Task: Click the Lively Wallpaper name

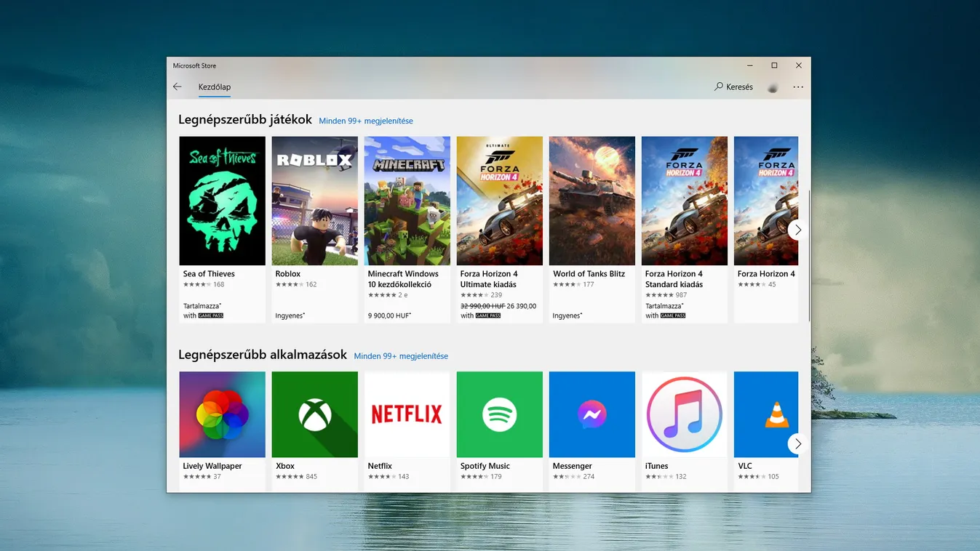Action: (x=212, y=466)
